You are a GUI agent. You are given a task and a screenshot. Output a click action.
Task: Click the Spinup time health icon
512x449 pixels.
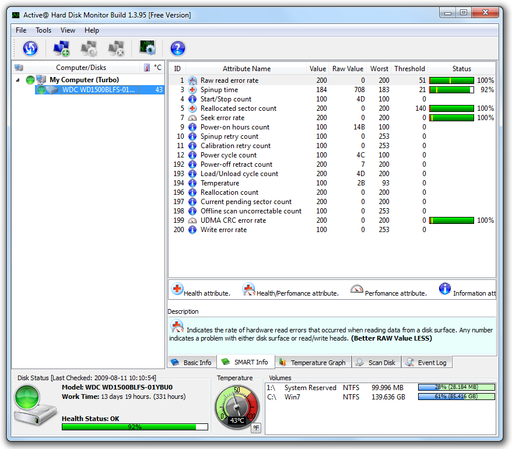(192, 90)
